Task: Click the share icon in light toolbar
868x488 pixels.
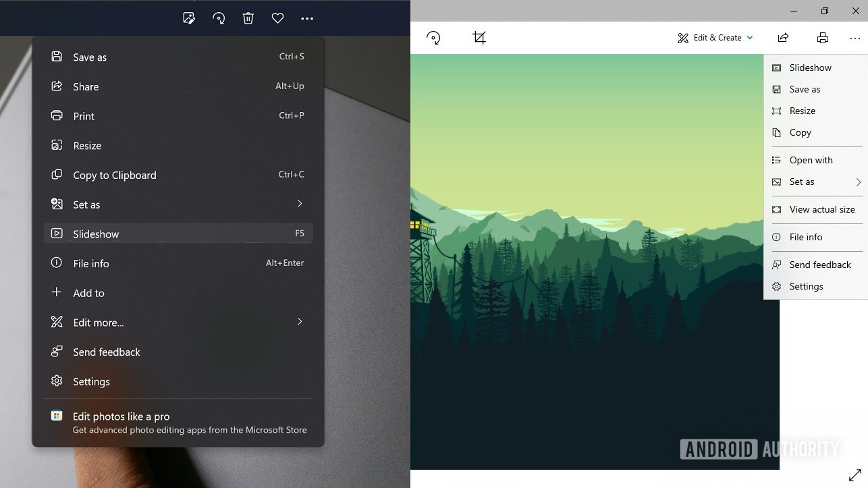Action: coord(783,38)
